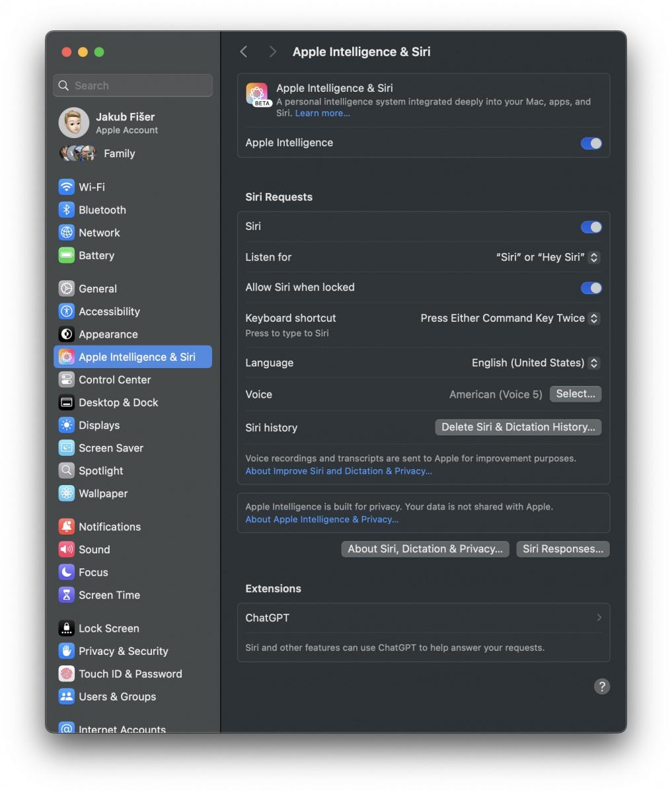Click the Network globe icon

66,233
